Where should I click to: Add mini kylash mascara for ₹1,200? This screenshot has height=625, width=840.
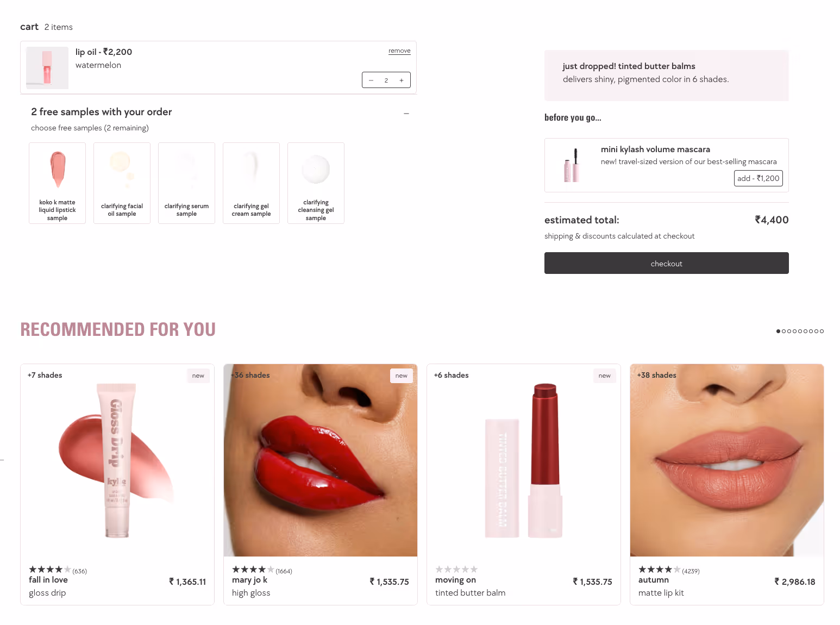pyautogui.click(x=758, y=178)
